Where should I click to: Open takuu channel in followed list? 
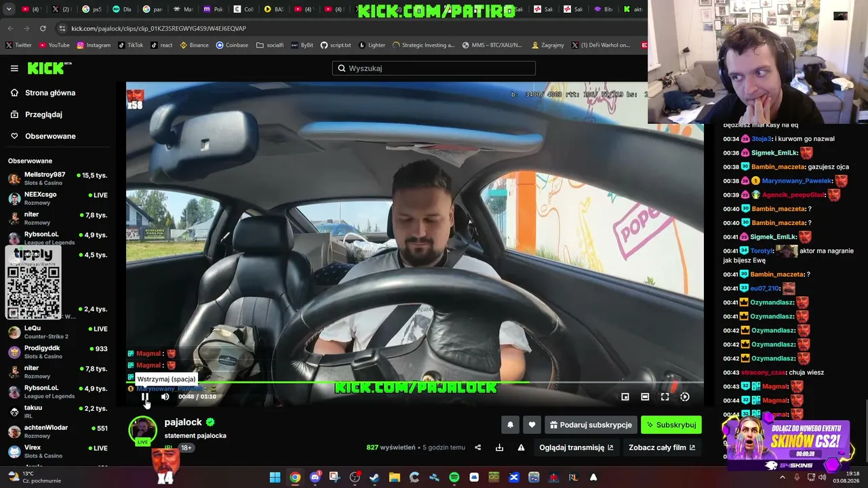coord(58,411)
